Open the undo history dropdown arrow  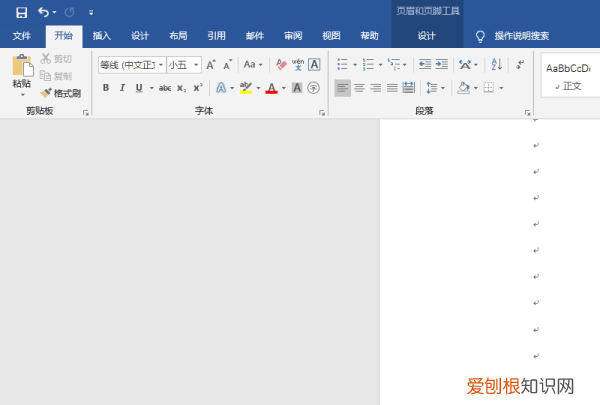pos(54,13)
